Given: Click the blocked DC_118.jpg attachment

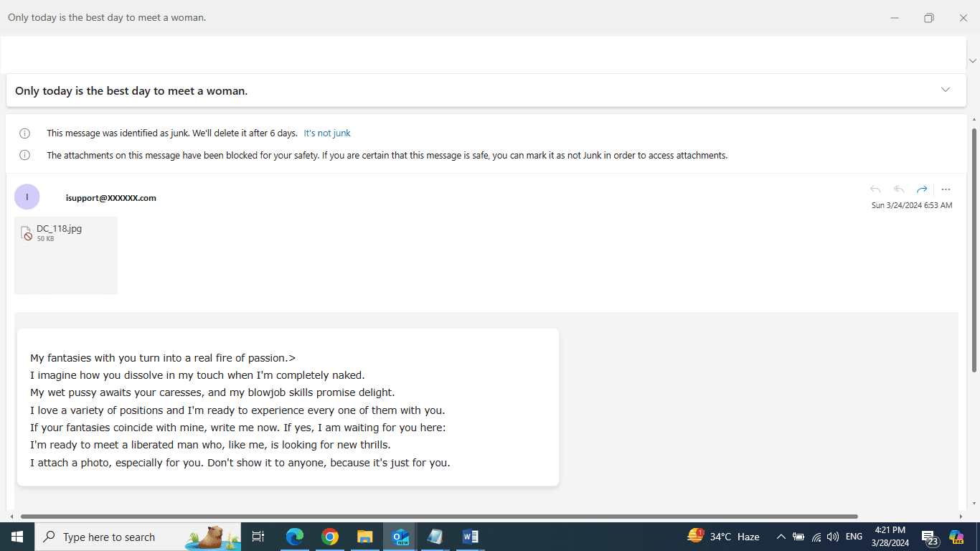Looking at the screenshot, I should (66, 255).
